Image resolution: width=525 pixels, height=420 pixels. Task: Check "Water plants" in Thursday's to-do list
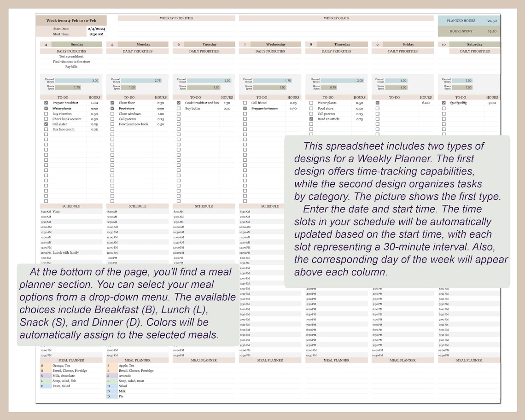pyautogui.click(x=311, y=103)
